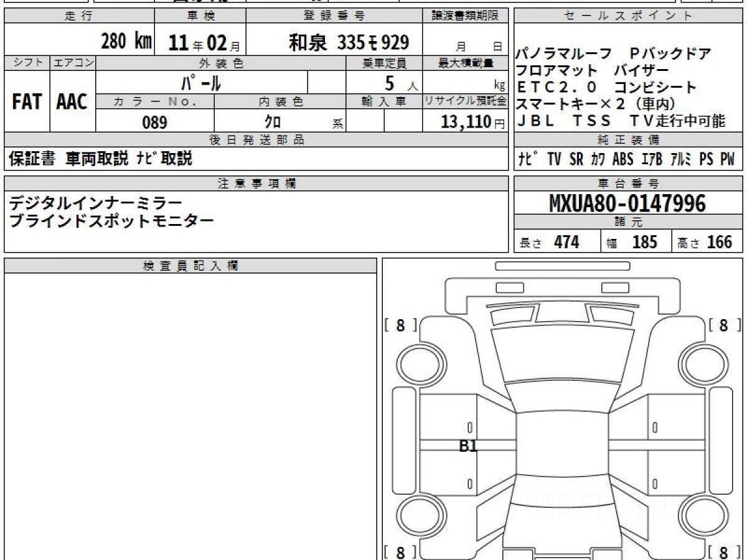Select interior color value クロ
Viewport: 747px width, 560px height.
tap(273, 122)
